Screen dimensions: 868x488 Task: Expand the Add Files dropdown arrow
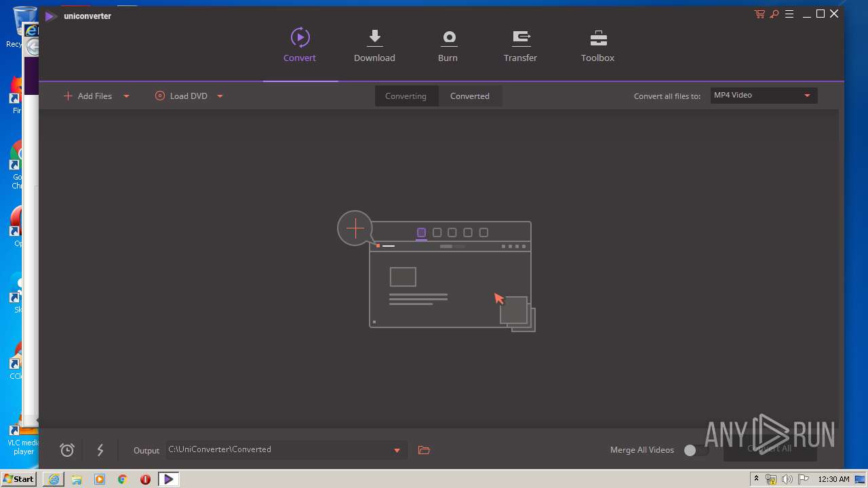126,96
